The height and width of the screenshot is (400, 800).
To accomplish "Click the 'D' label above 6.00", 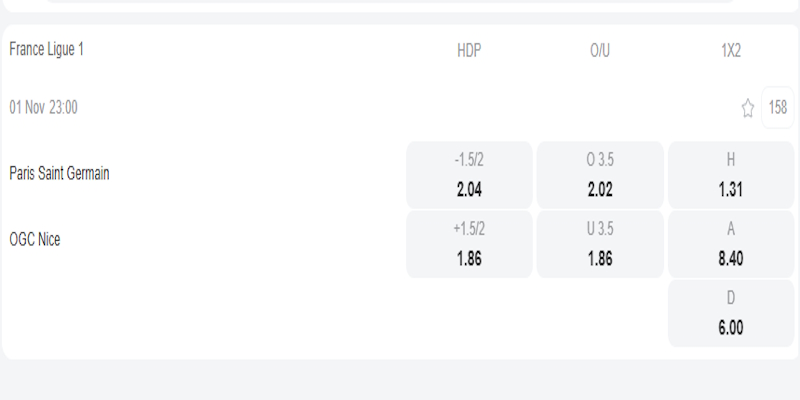I will coord(730,299).
